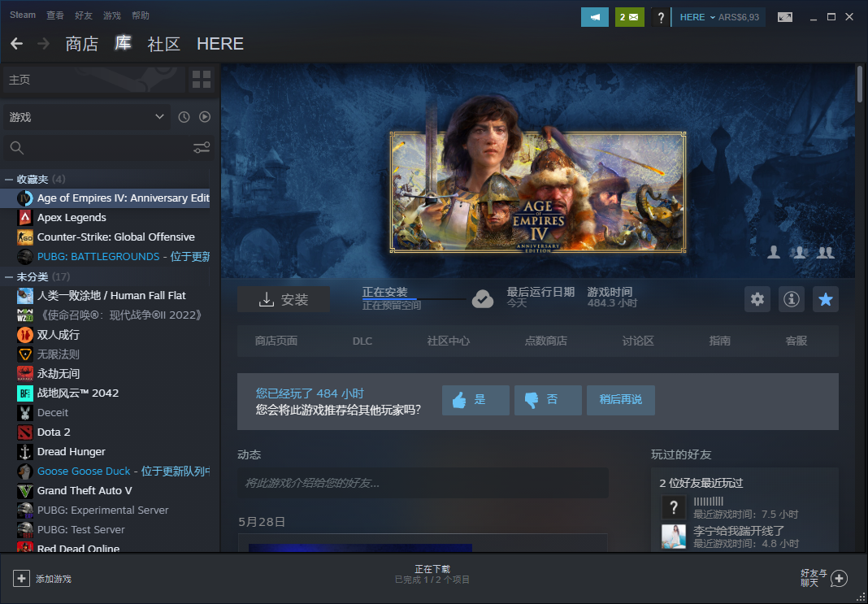Image resolution: width=868 pixels, height=604 pixels.
Task: Collapse the 收藏夹 category
Action: (x=9, y=180)
